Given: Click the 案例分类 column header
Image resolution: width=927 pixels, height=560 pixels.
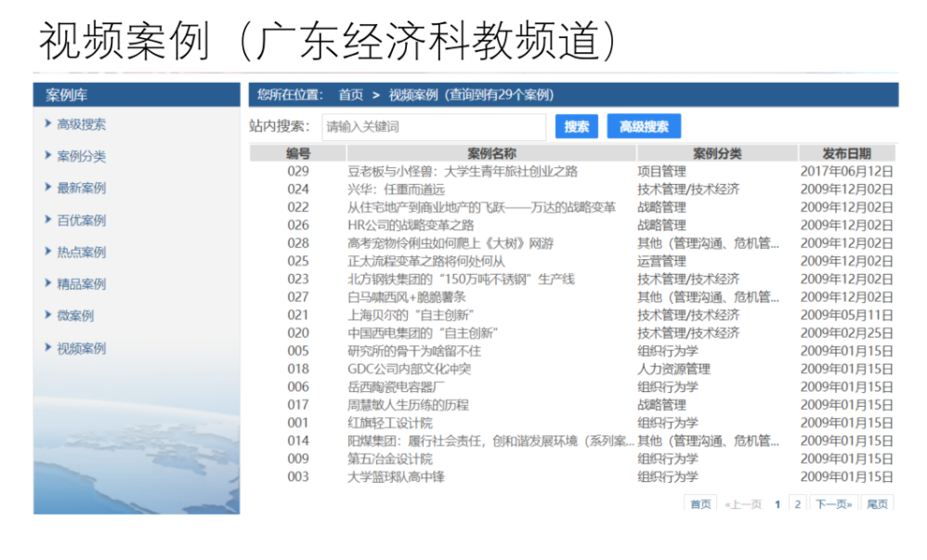Looking at the screenshot, I should 717,154.
